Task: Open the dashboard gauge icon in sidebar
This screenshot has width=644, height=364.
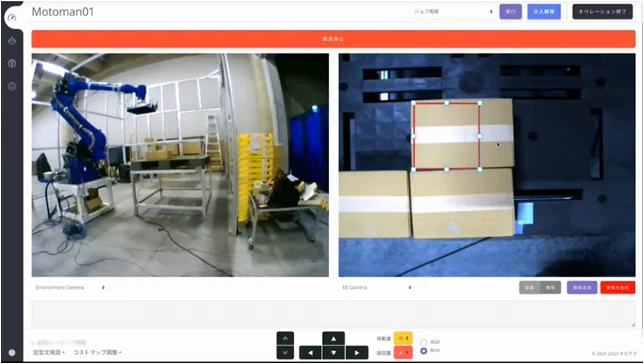Action: 12,18
